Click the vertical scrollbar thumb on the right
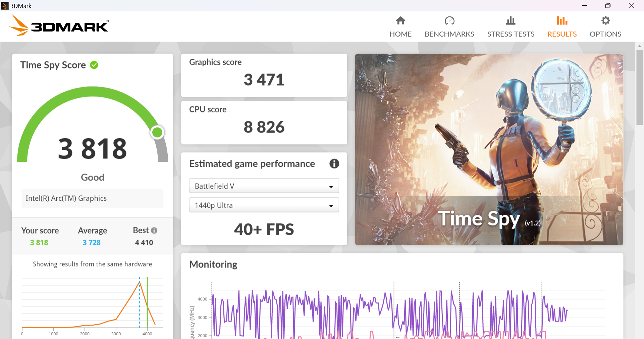This screenshot has width=644, height=339. (x=640, y=87)
